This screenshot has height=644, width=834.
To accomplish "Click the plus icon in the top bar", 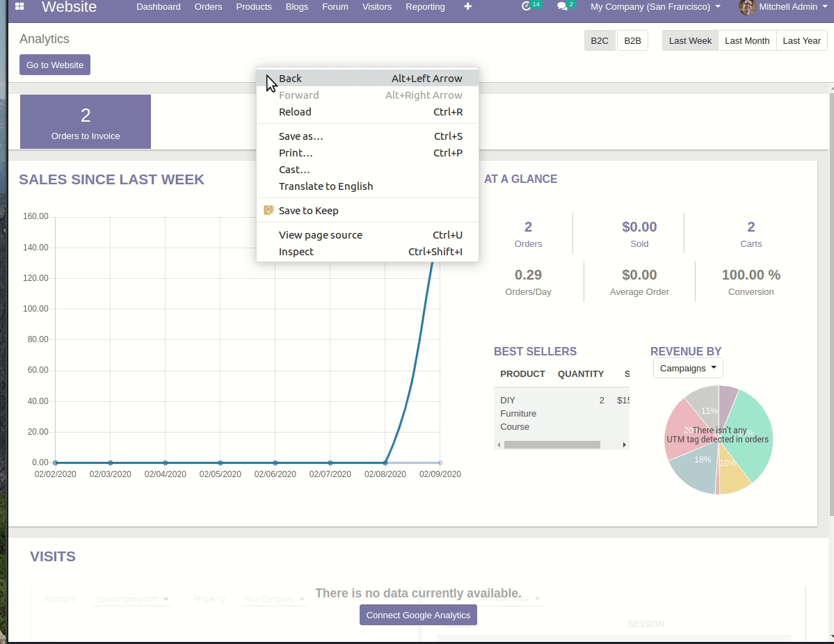I will click(467, 7).
